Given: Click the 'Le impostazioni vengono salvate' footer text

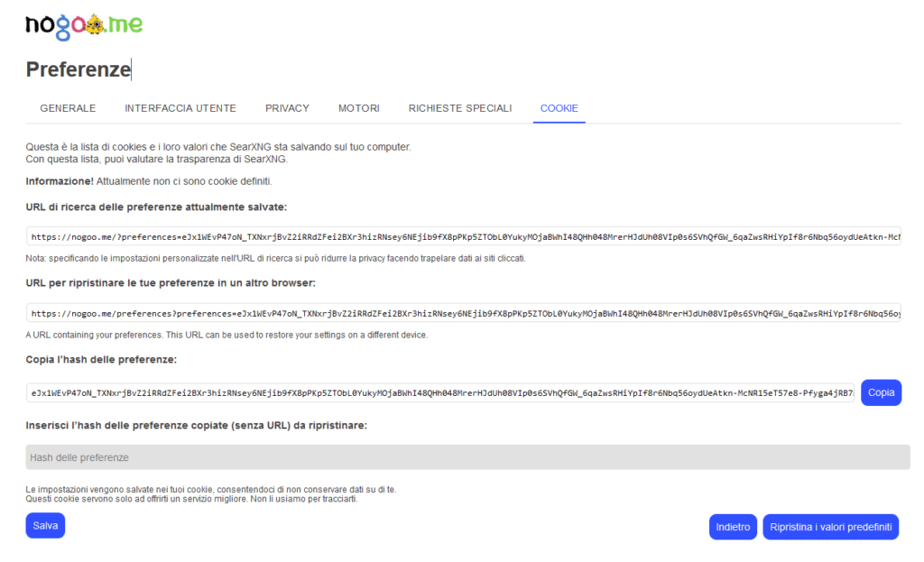Looking at the screenshot, I should pyautogui.click(x=211, y=494).
